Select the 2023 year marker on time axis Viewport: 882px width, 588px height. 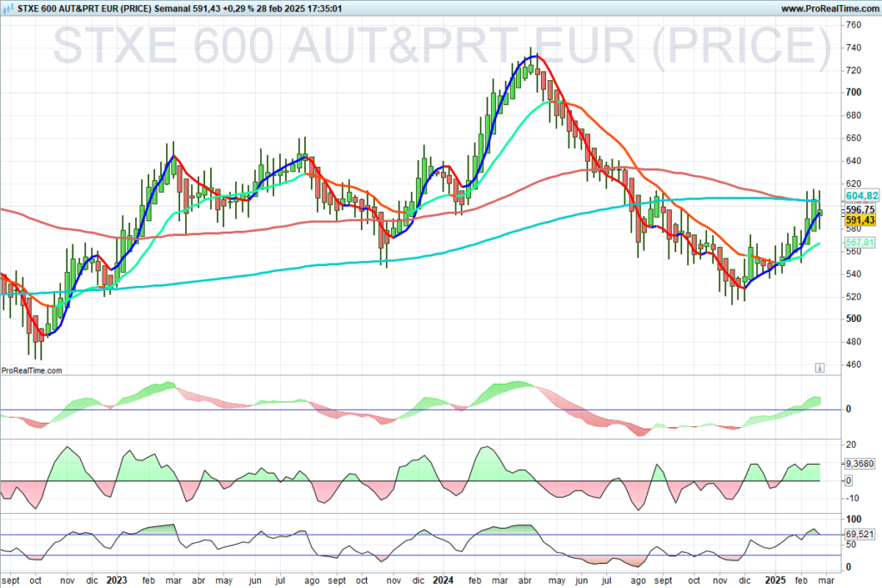(x=116, y=579)
